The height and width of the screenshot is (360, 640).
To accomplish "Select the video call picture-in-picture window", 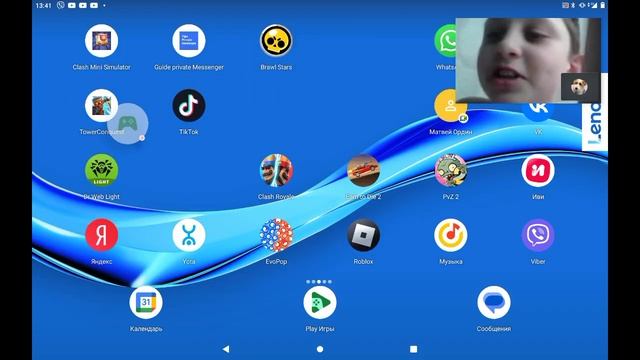I will 528,60.
